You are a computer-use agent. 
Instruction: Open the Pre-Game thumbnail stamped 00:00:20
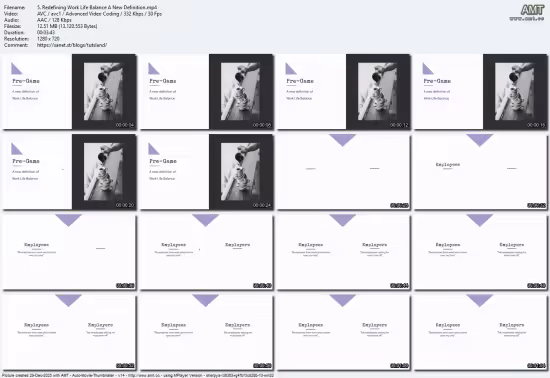click(x=69, y=172)
